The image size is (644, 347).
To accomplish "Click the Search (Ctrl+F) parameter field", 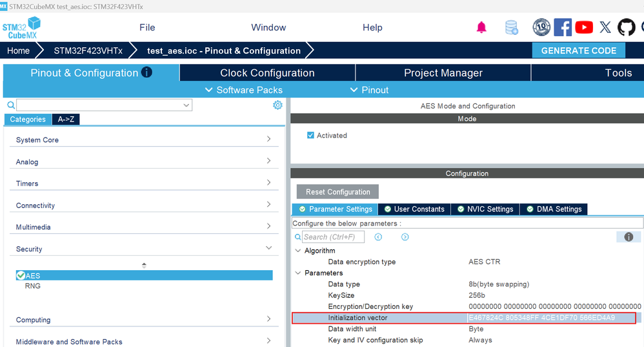I will pos(333,237).
